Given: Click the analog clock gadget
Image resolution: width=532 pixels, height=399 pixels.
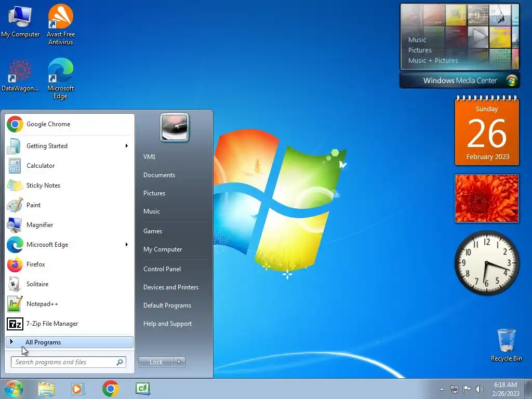Looking at the screenshot, I should click(487, 263).
